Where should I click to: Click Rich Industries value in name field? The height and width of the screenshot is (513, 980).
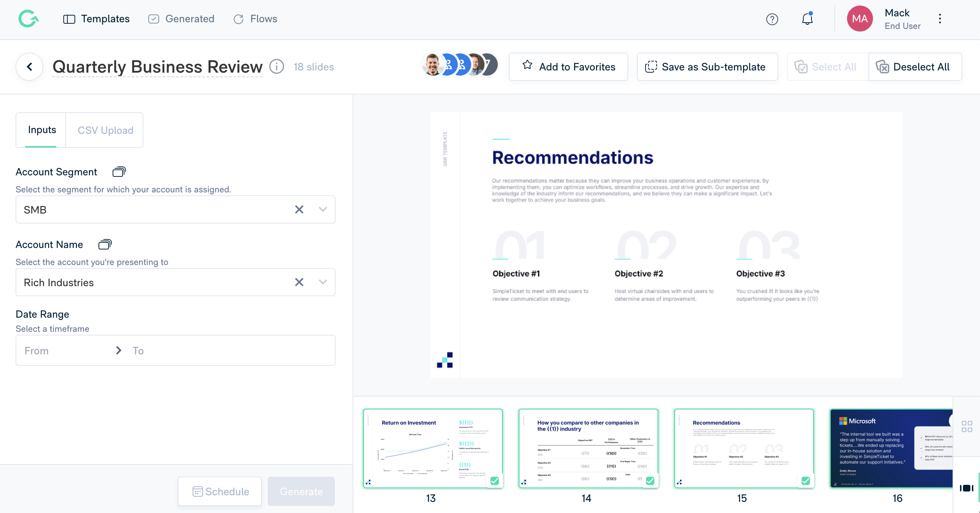tap(59, 282)
